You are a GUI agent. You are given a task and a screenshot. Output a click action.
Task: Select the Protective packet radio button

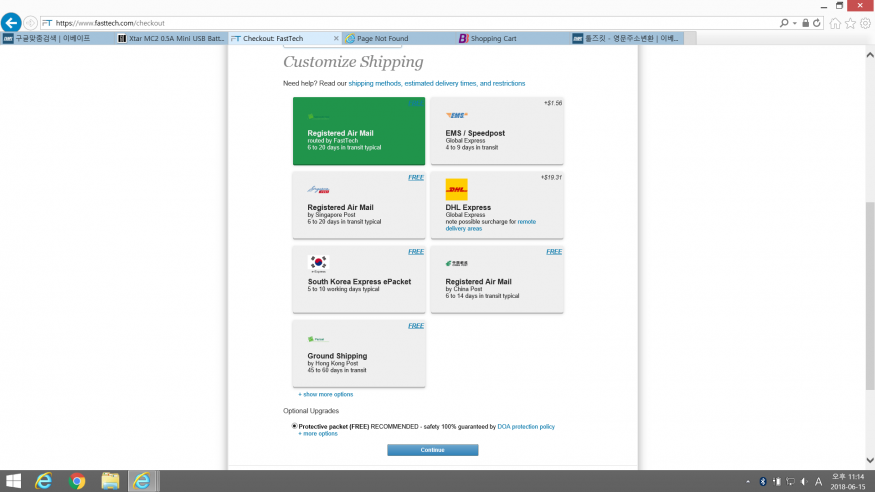click(x=294, y=426)
